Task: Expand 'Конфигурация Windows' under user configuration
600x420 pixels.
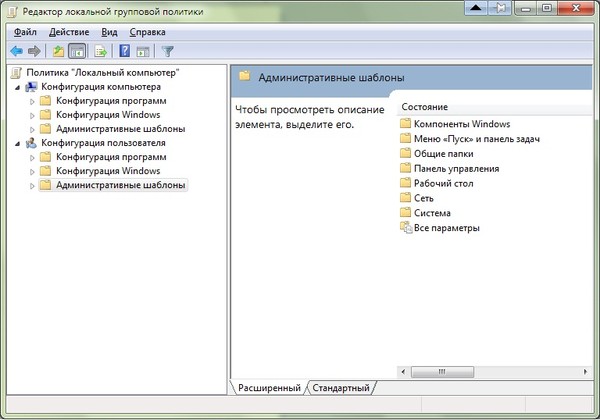Action: (x=32, y=172)
